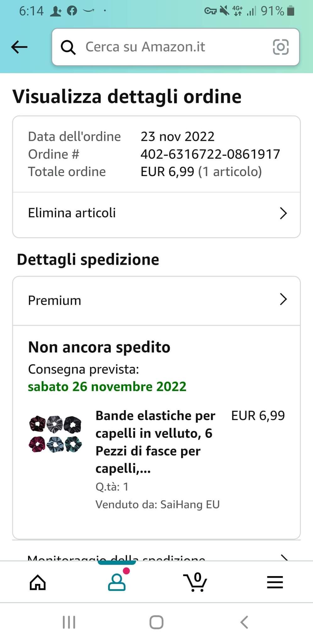Open the hair scrunchies product thumbnail
The width and height of the screenshot is (313, 644).
click(55, 434)
